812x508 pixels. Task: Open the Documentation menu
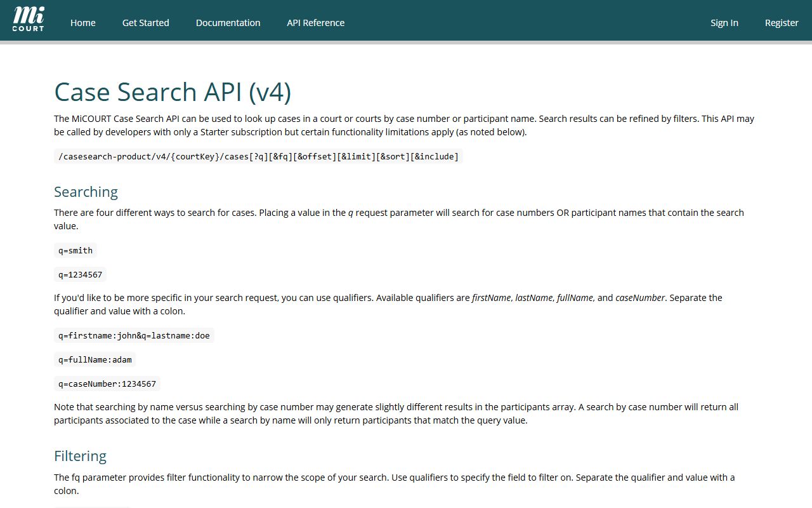228,23
